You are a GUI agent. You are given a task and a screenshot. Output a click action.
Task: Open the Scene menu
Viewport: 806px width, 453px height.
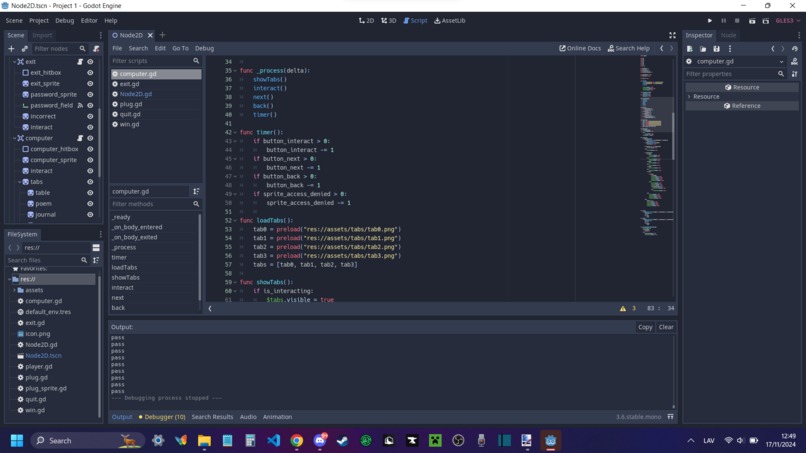coord(14,21)
